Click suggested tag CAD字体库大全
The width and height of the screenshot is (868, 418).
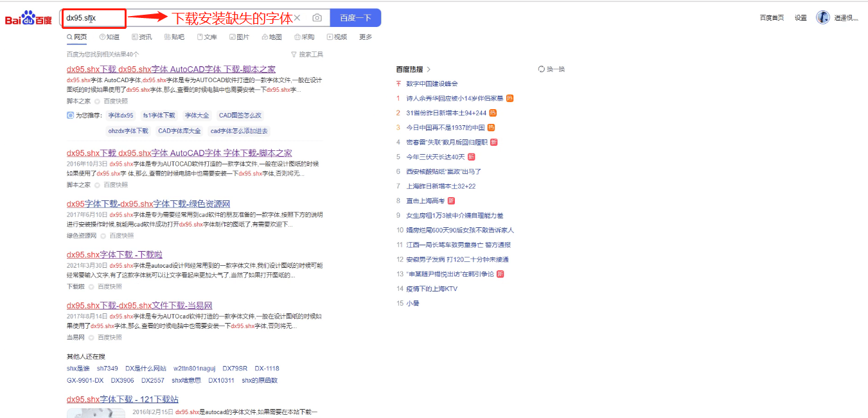click(x=179, y=130)
